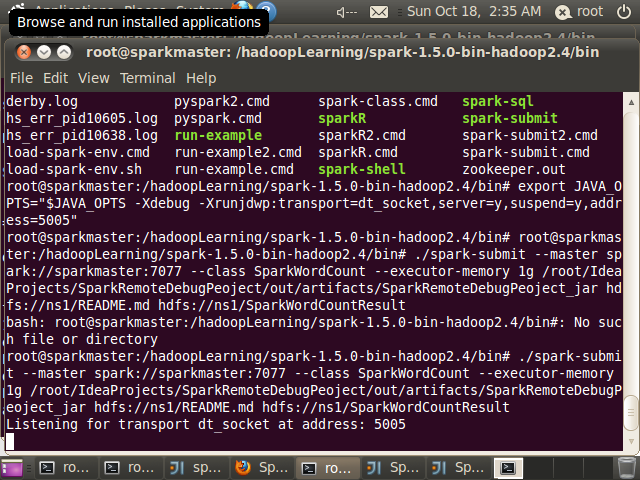
Task: Click the 'h file or directory' error line
Action: [x=82, y=339]
